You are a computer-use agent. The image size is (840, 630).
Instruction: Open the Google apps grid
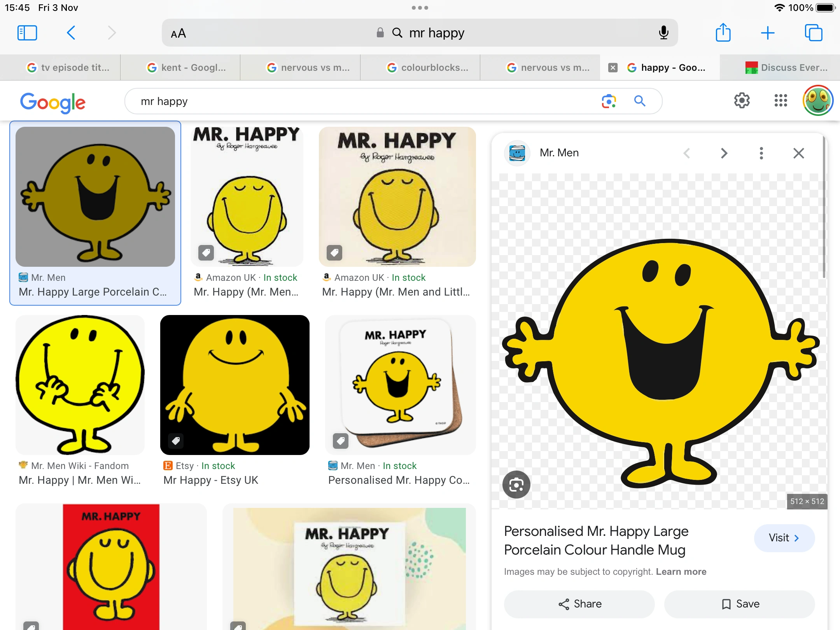point(780,101)
